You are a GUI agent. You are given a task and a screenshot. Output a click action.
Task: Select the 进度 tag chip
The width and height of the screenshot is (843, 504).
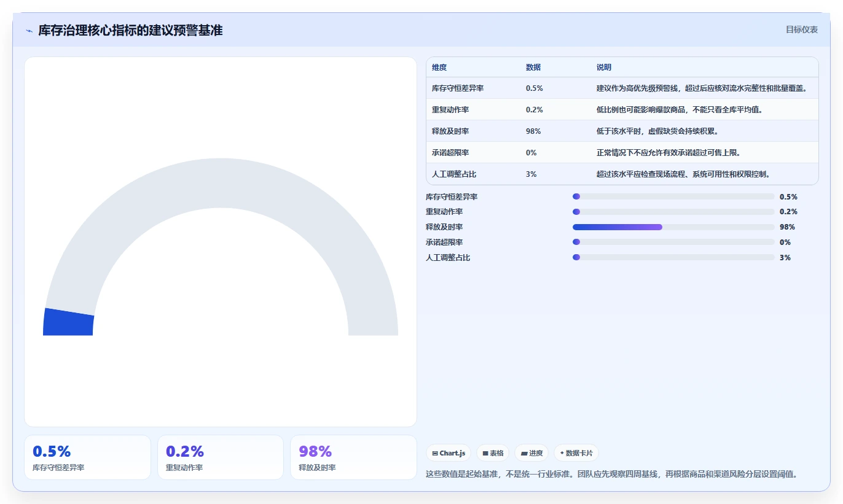[531, 453]
